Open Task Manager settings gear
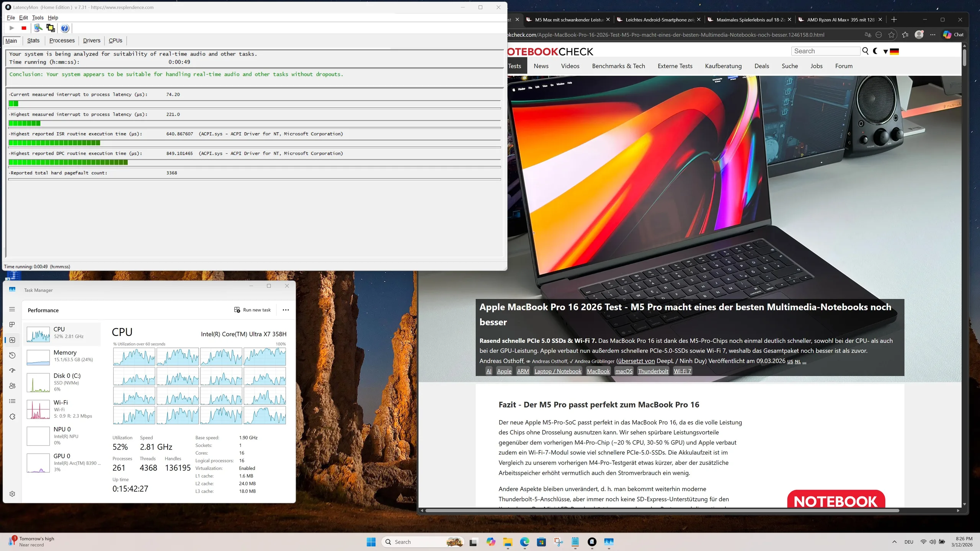 [x=12, y=494]
